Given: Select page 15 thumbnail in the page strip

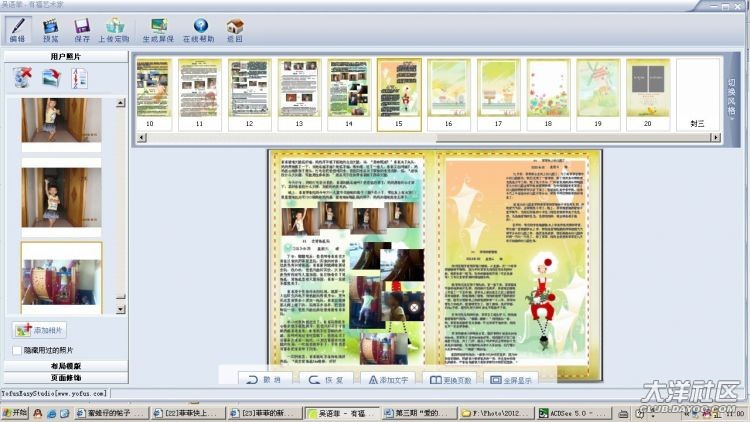Looking at the screenshot, I should tap(398, 93).
